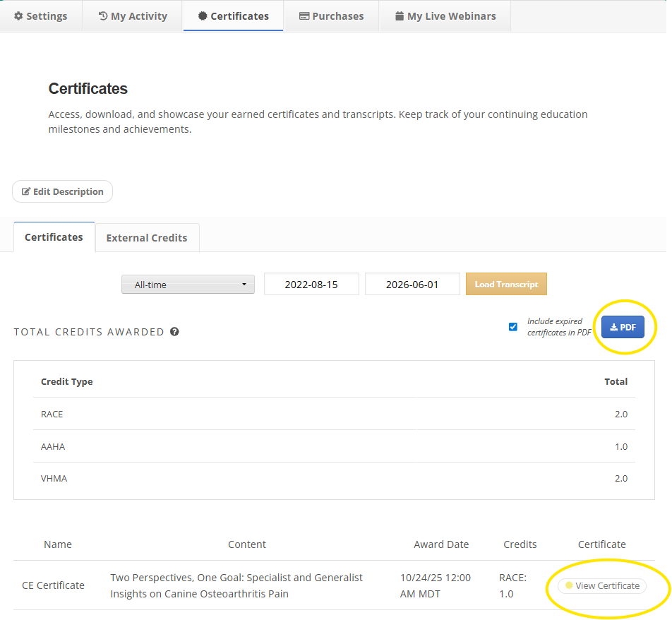This screenshot has height=620, width=672.
Task: Select the Certificates sub-tab
Action: click(x=54, y=237)
